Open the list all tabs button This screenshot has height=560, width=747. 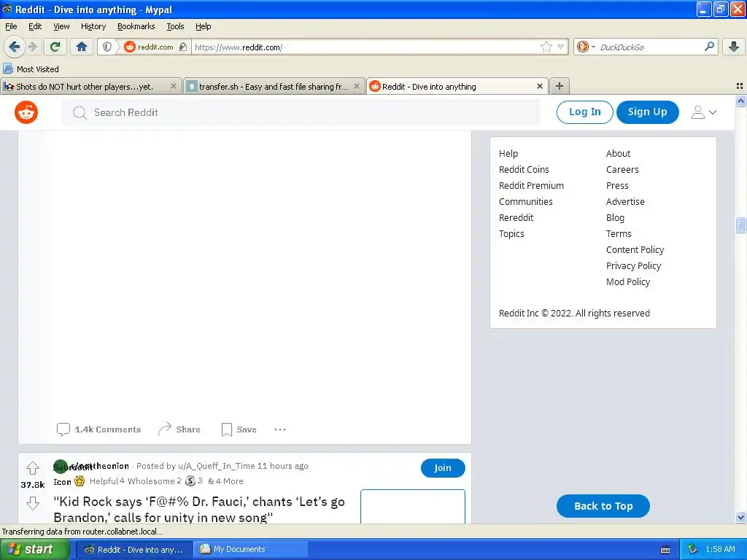point(740,86)
